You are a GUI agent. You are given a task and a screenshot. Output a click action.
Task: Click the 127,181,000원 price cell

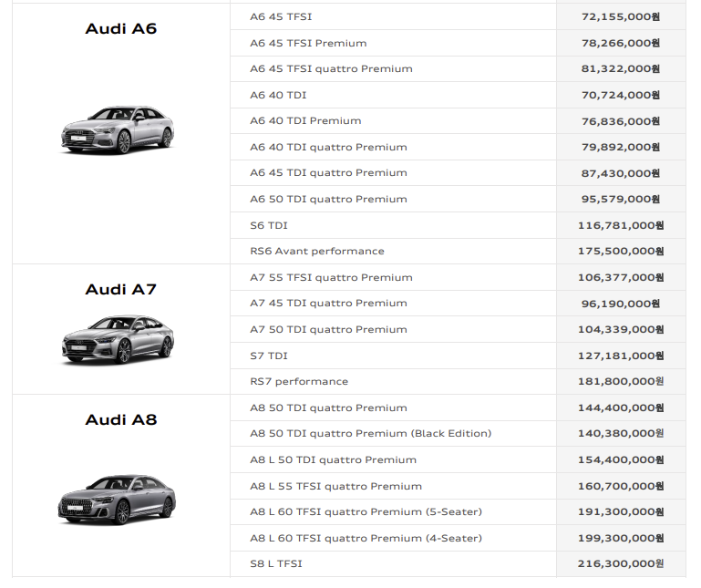click(621, 356)
